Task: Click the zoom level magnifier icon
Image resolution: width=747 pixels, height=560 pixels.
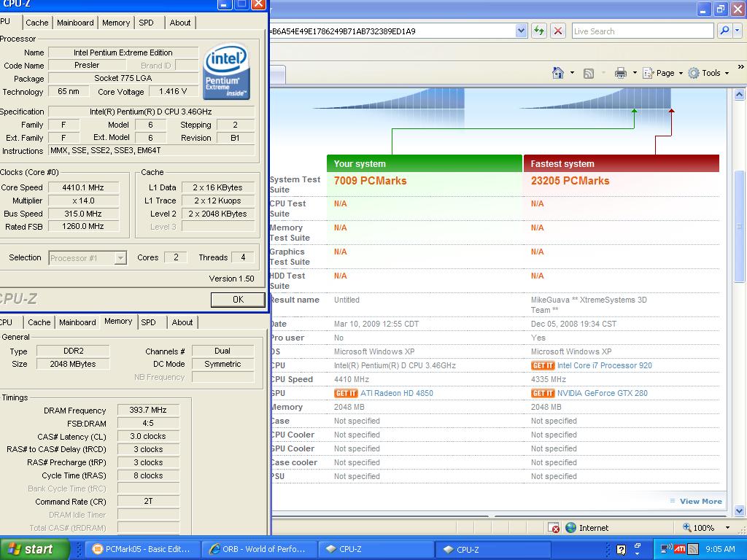Action: [687, 528]
